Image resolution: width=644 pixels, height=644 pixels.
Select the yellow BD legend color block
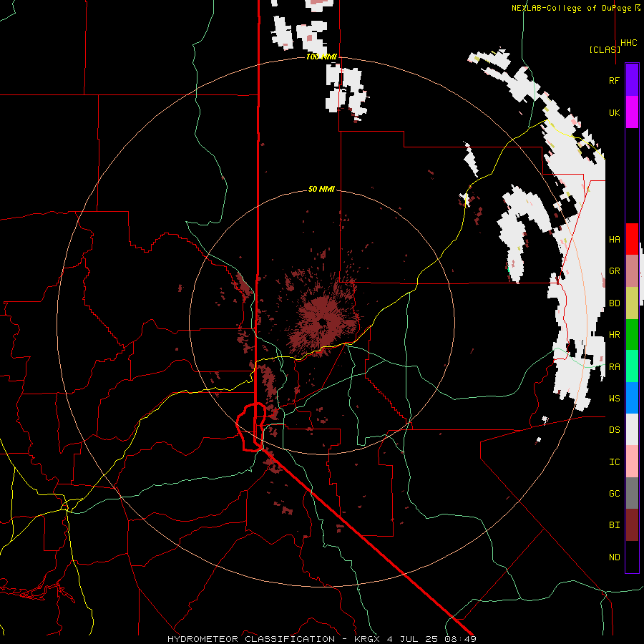click(x=632, y=303)
